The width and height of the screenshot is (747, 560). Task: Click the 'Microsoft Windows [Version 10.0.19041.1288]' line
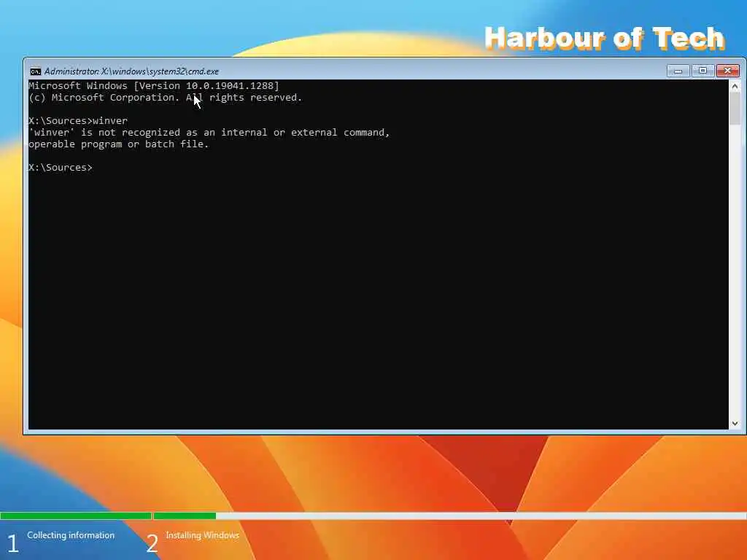point(154,86)
